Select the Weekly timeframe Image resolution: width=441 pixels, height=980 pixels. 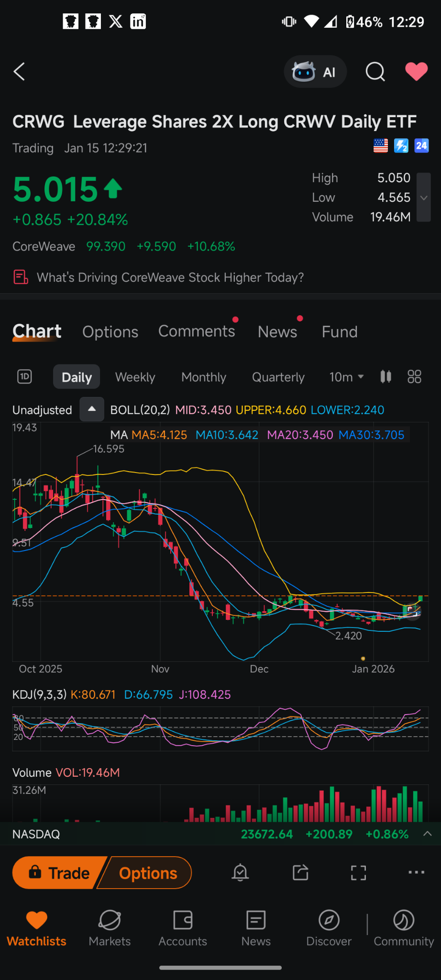click(135, 377)
